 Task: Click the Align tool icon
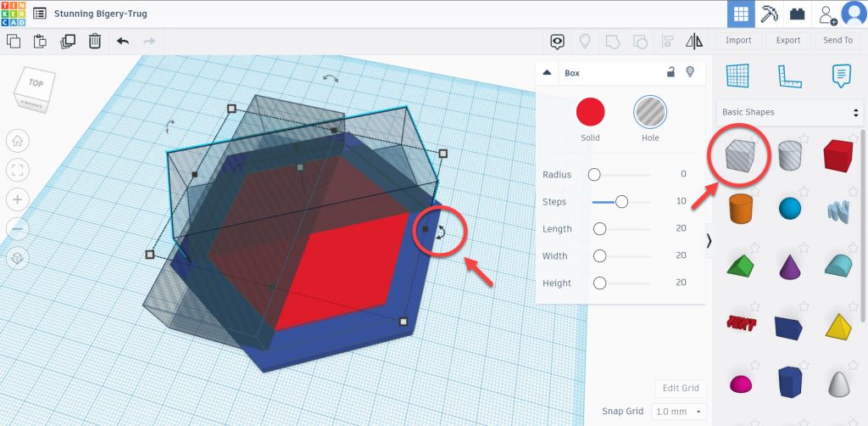point(667,41)
